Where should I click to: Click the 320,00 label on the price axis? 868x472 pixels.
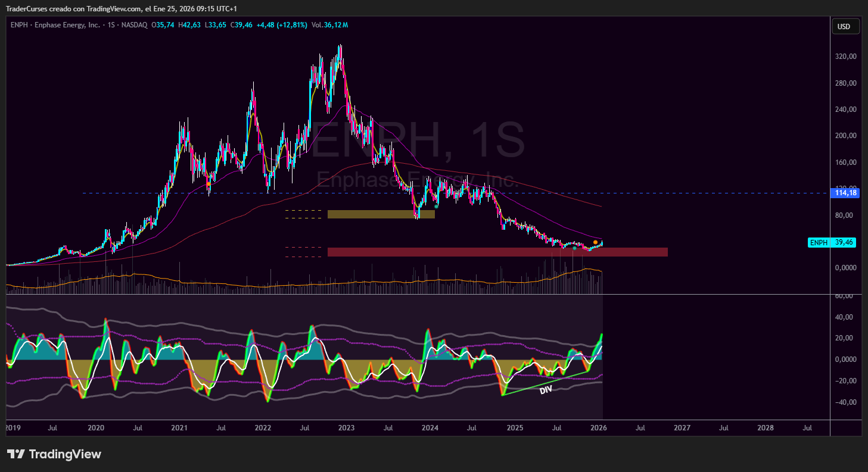[x=845, y=57]
